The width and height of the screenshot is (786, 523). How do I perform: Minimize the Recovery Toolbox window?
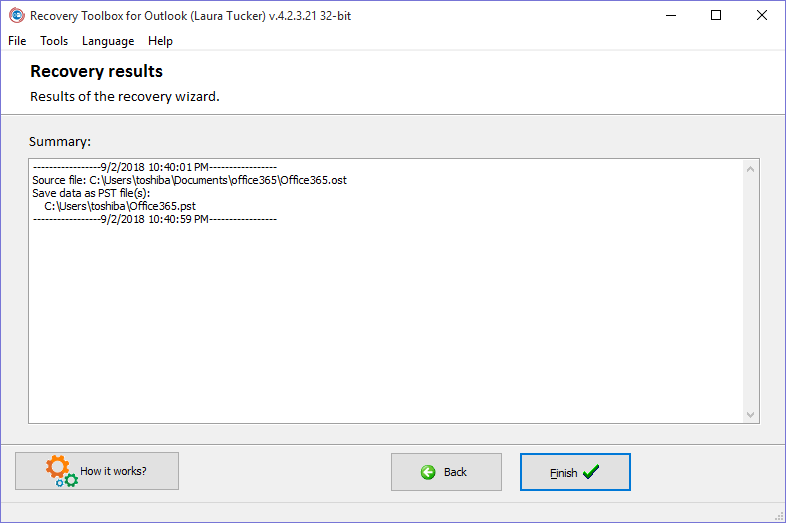pos(671,16)
